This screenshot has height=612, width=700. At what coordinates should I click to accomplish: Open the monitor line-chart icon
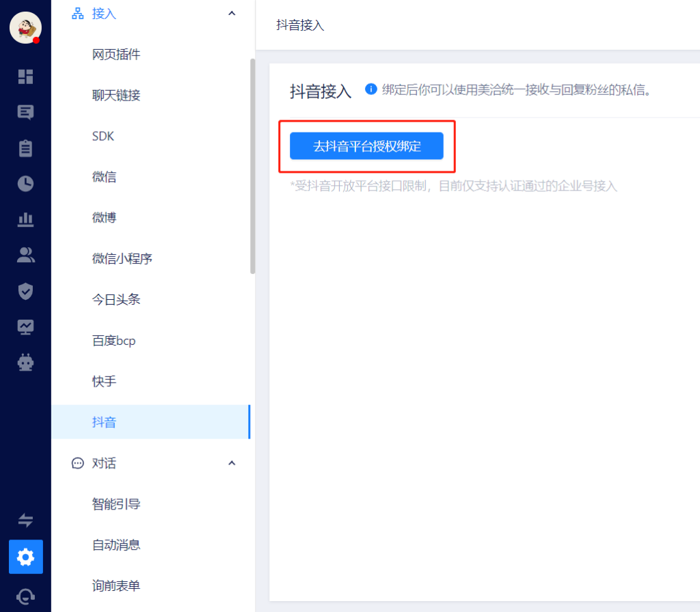pyautogui.click(x=25, y=327)
